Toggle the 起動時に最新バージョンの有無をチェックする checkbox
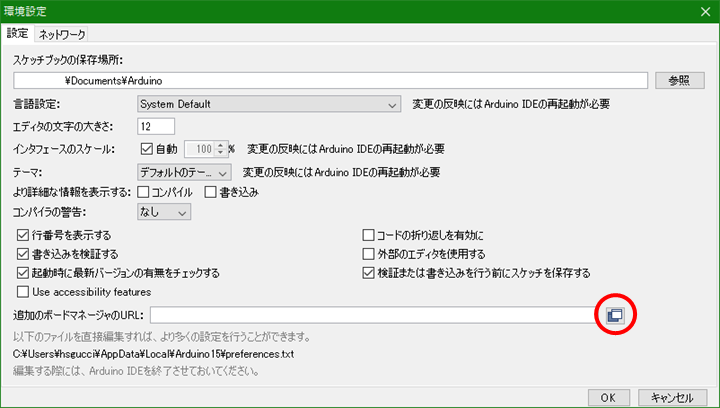The image size is (720, 408). click(22, 273)
